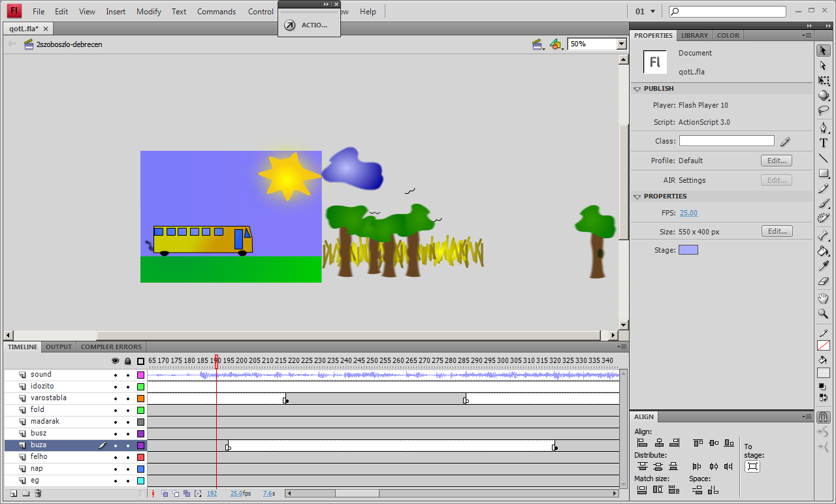This screenshot has height=504, width=836.
Task: Click the New Layer icon
Action: pos(13,494)
